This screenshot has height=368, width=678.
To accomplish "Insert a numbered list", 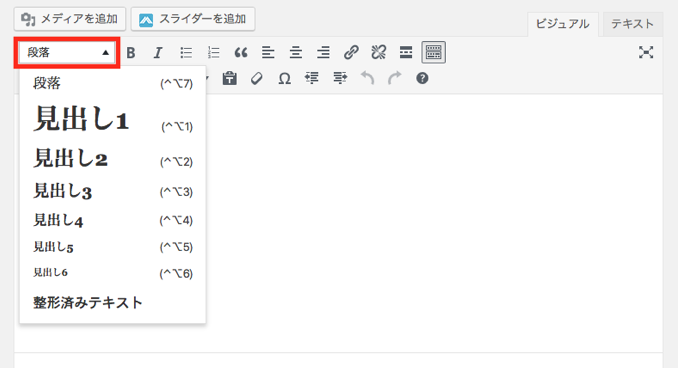I will [214, 53].
